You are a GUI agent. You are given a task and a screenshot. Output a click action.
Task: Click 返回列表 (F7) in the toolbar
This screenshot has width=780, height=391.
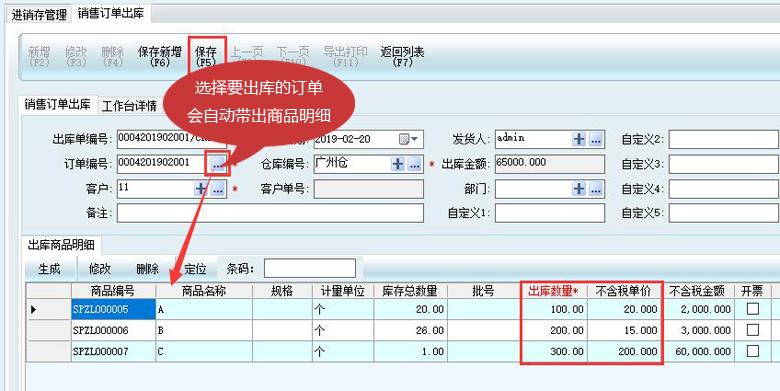[x=402, y=57]
